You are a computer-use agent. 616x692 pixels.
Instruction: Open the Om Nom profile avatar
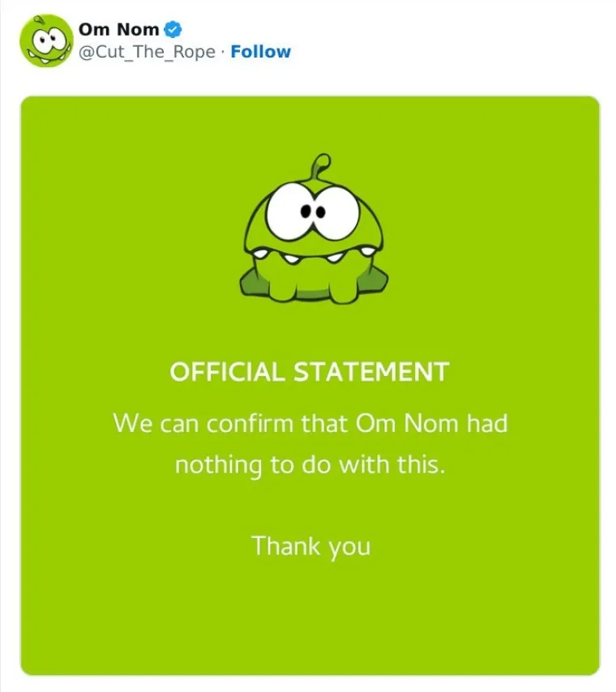[47, 41]
